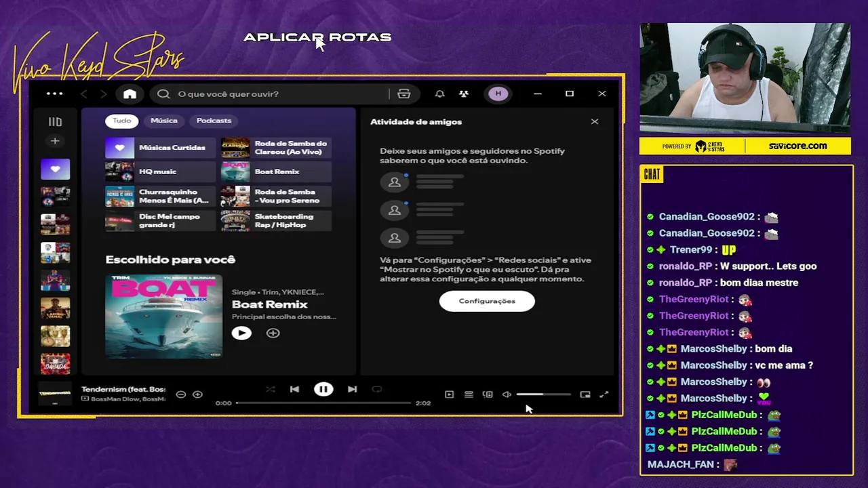This screenshot has height=488, width=868.
Task: Open the Boat Remix shortcut card
Action: [277, 172]
